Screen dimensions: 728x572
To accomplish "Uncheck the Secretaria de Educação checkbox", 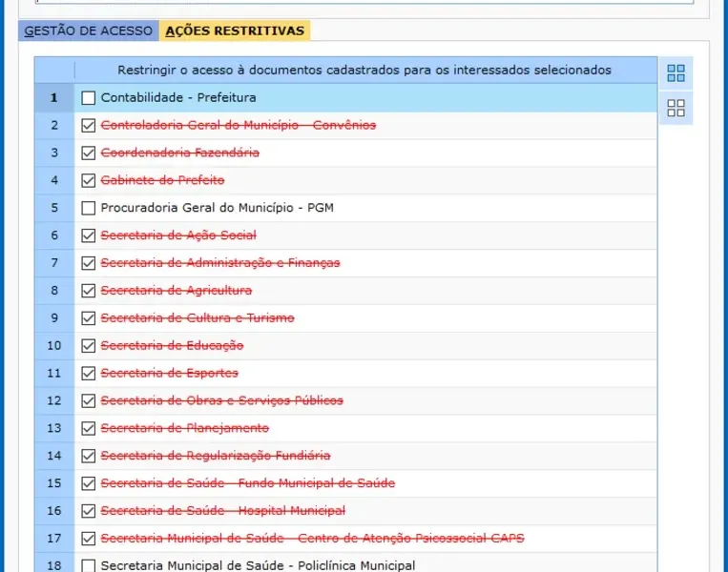I will click(88, 346).
